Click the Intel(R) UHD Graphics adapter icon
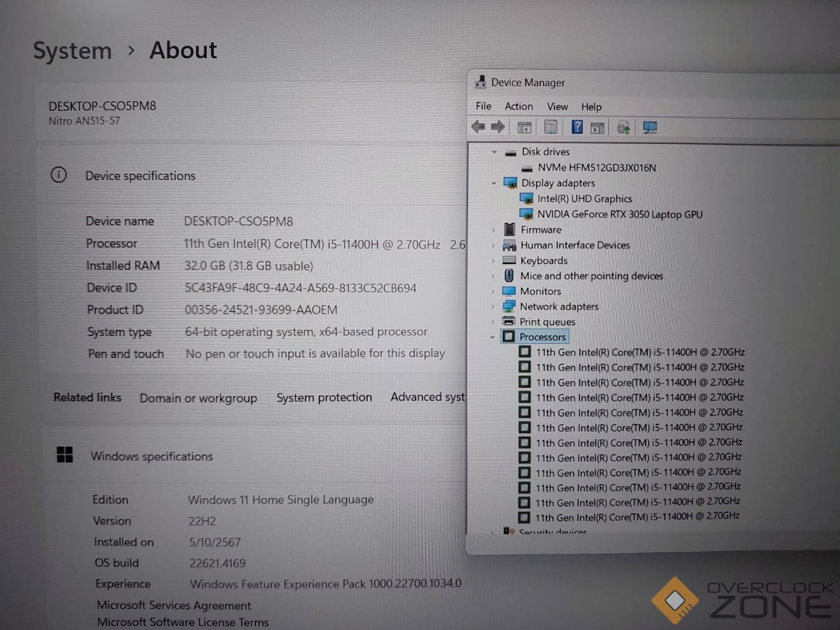Viewport: 840px width, 630px height. (x=527, y=198)
